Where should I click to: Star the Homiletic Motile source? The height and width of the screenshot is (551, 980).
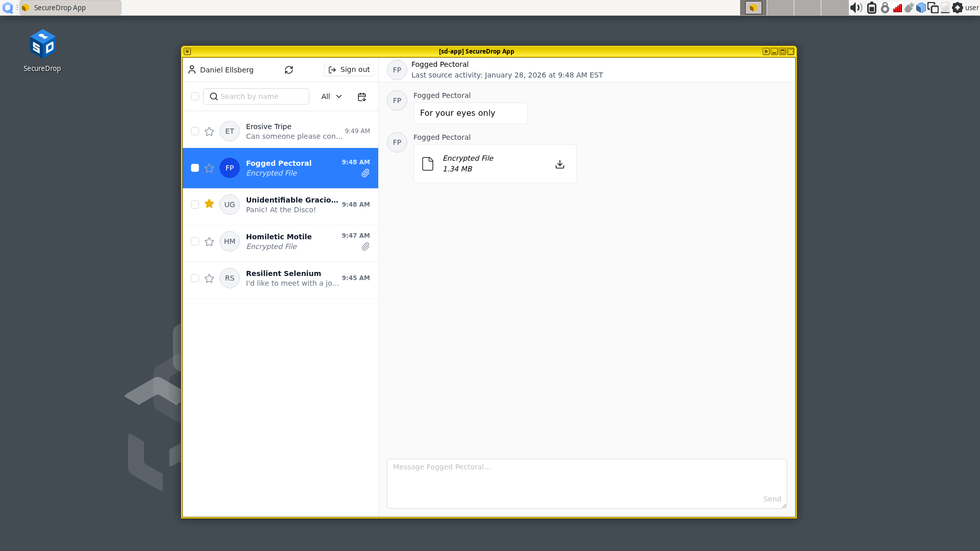[209, 242]
